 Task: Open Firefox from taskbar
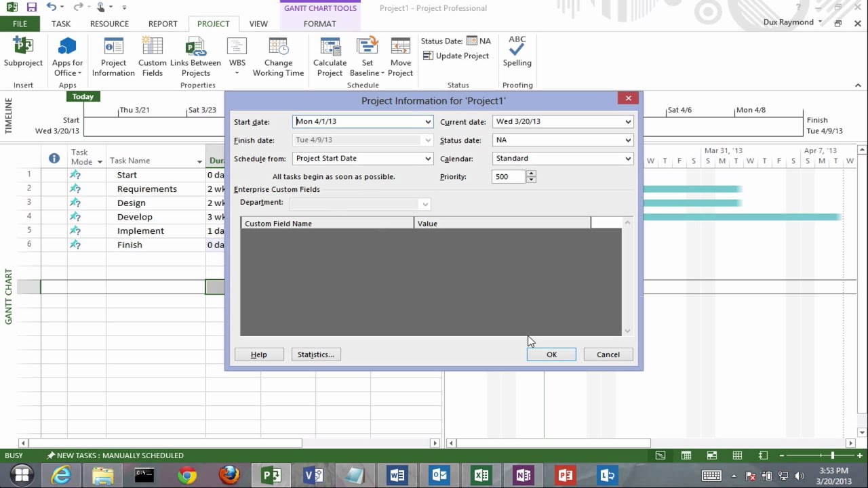pyautogui.click(x=229, y=475)
